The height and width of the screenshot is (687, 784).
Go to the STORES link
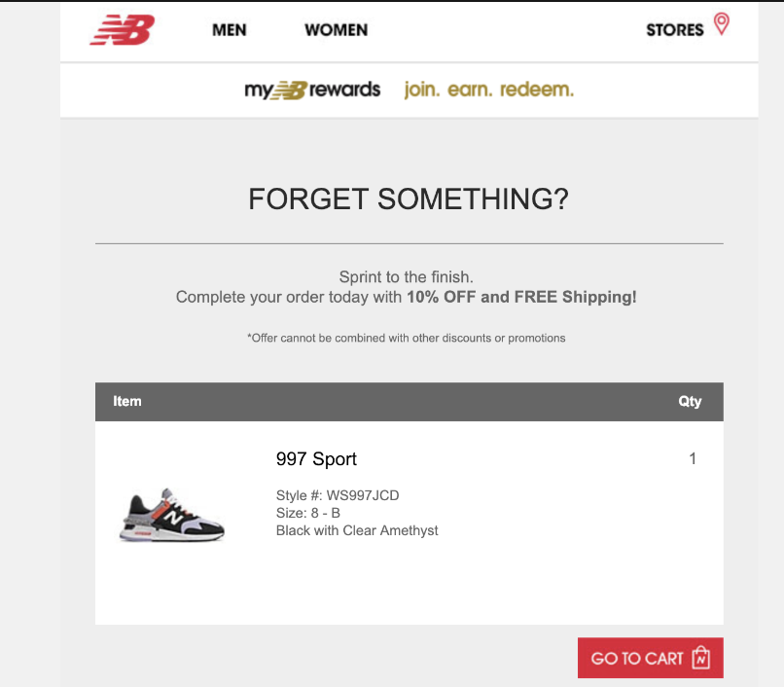[674, 30]
